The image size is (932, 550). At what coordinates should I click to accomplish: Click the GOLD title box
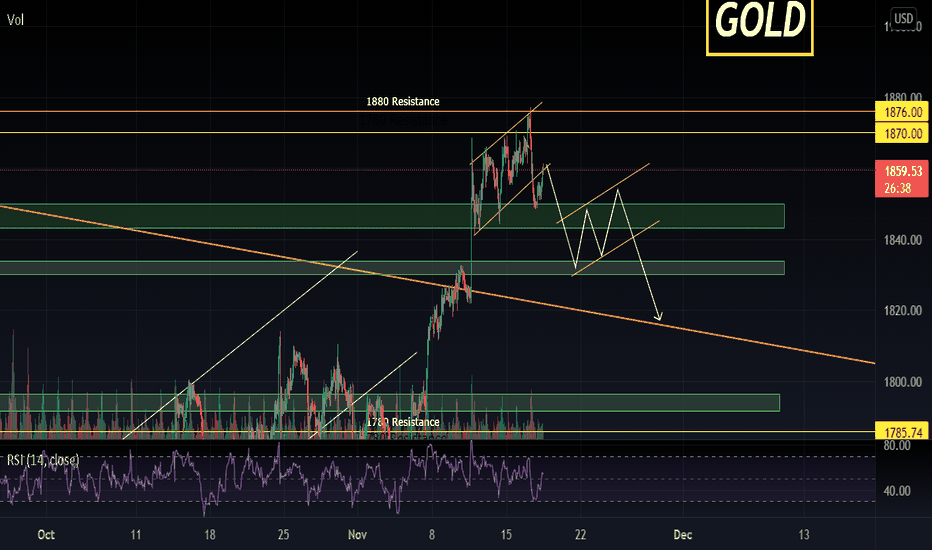[x=760, y=27]
